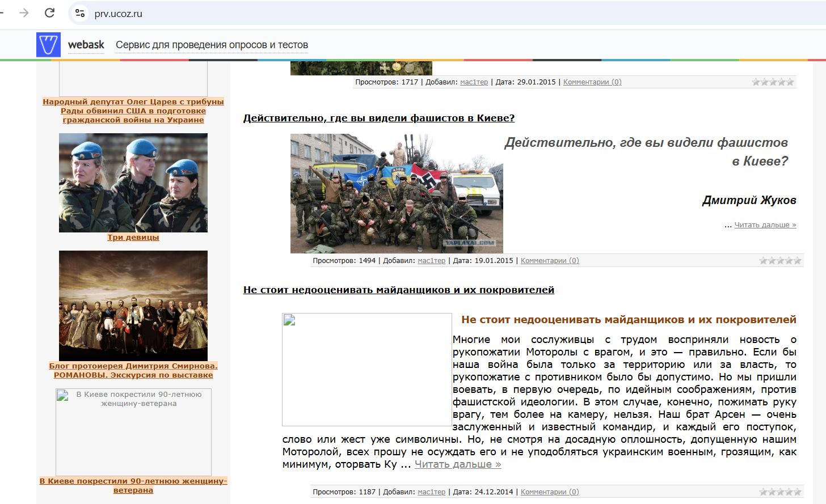Viewport: 826px width, 504px height.
Task: Open the webask text link in the banner
Action: pos(86,45)
